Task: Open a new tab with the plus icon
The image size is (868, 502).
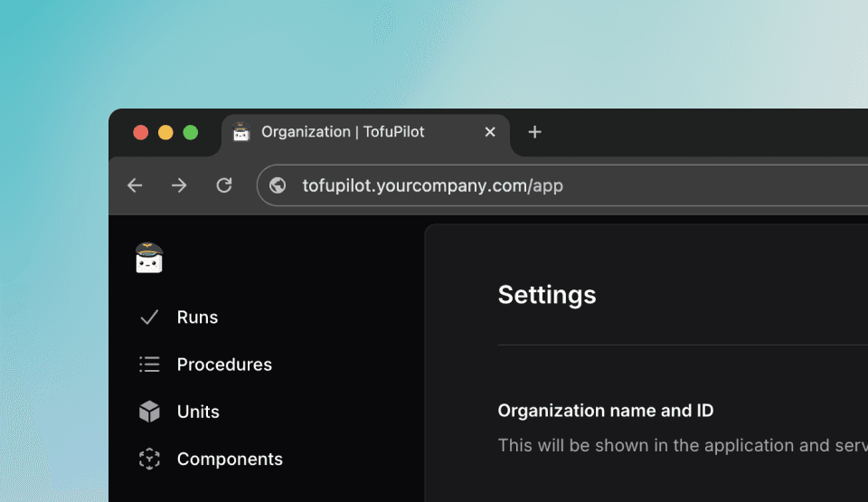Action: pyautogui.click(x=534, y=132)
